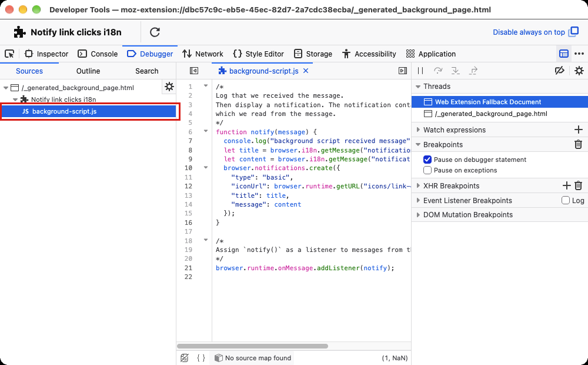Add an XHR breakpoint with plus icon

(x=567, y=185)
